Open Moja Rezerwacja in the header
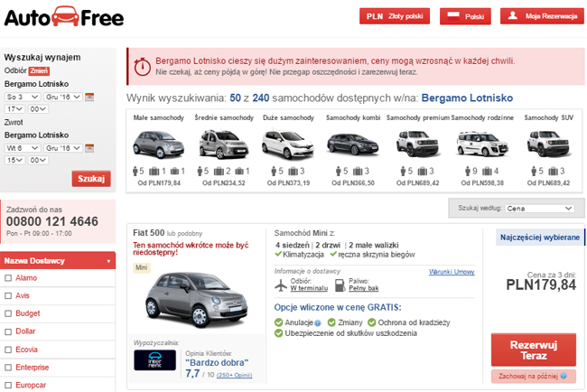The image size is (587, 392). [537, 16]
